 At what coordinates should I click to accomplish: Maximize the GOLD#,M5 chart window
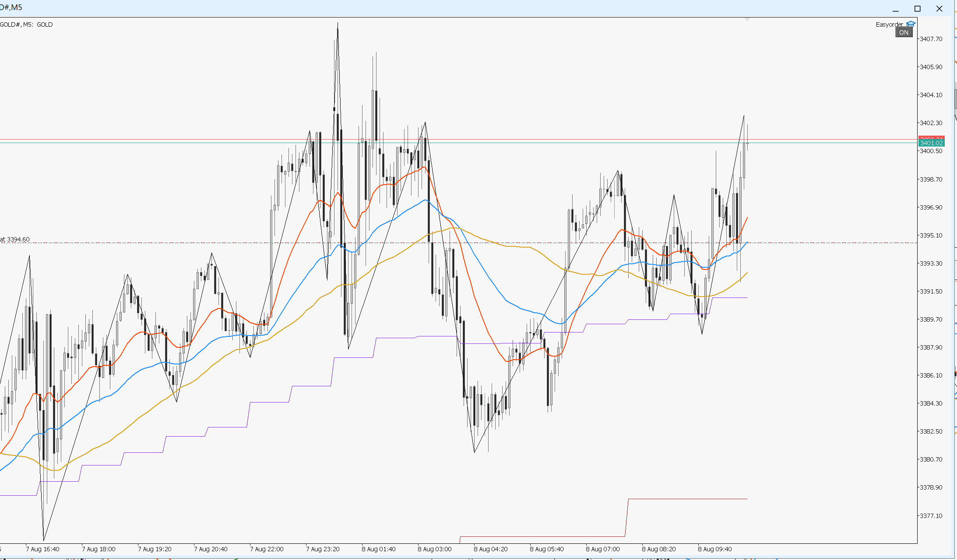[x=918, y=9]
